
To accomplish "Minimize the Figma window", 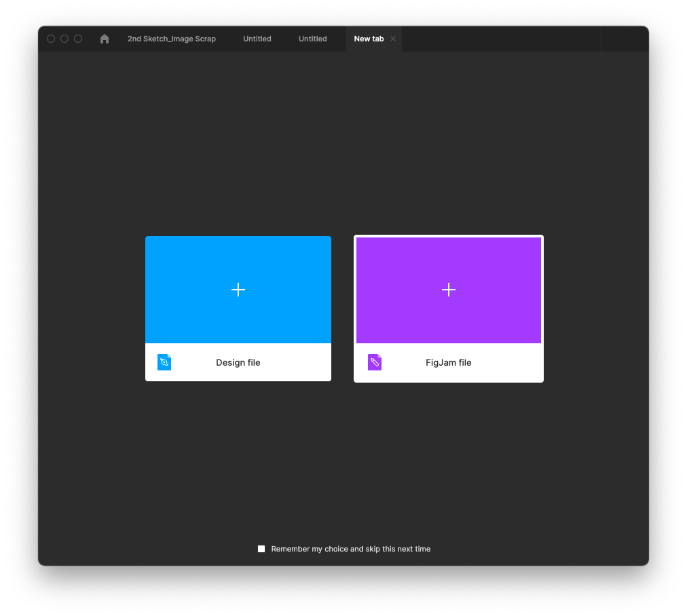I will coord(64,39).
